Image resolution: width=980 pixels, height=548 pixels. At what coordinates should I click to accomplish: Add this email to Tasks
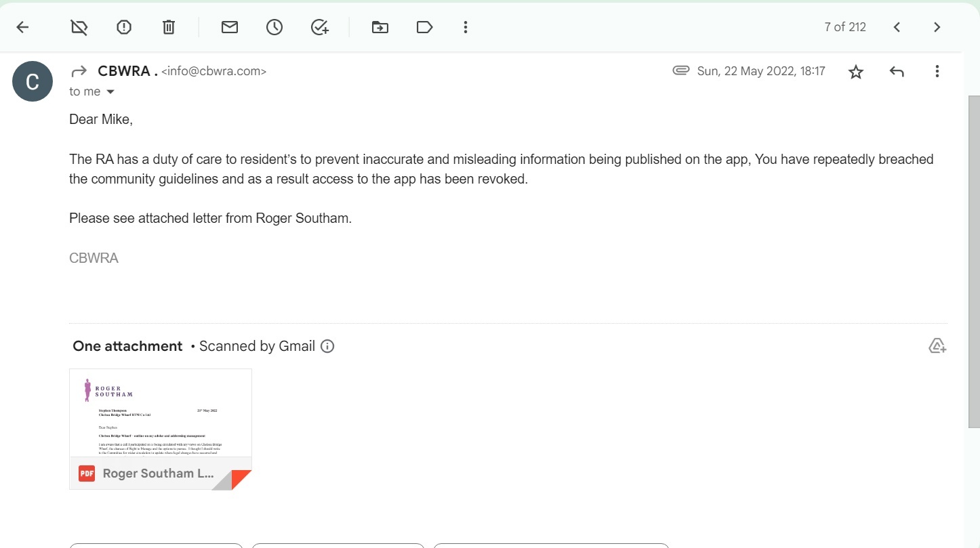tap(319, 27)
